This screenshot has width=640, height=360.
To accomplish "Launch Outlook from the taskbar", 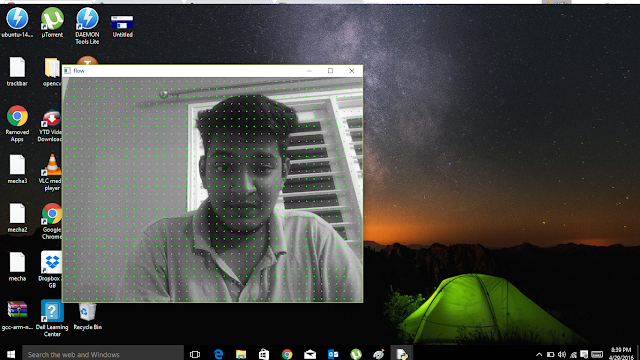I will pyautogui.click(x=333, y=354).
